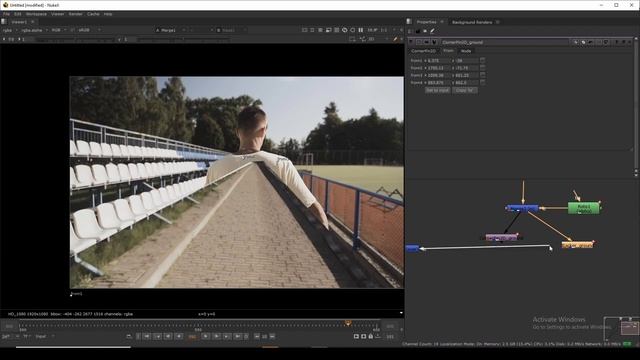Open the Cache menu
The height and width of the screenshot is (360, 640).
pos(93,14)
